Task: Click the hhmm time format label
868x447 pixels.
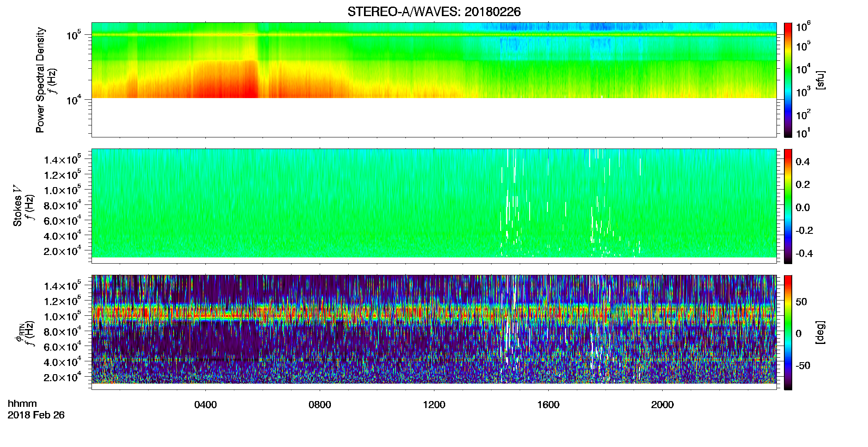Action: (22, 404)
